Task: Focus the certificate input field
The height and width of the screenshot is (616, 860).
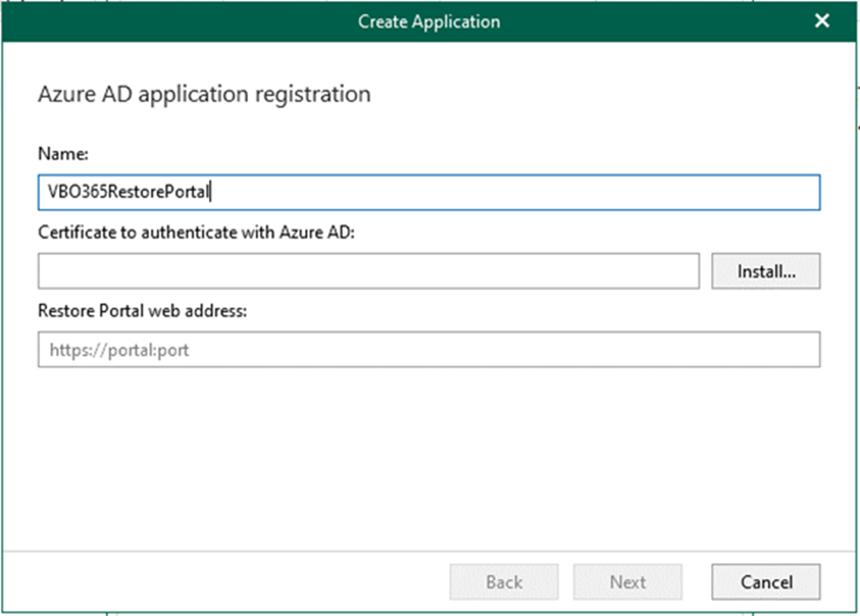Action: pyautogui.click(x=368, y=270)
